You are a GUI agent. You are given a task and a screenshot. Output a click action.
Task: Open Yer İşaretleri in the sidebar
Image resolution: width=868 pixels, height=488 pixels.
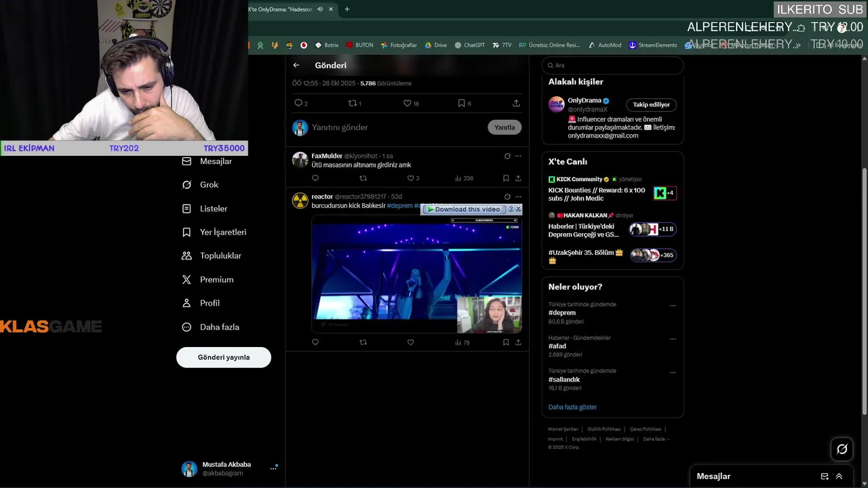pos(214,232)
